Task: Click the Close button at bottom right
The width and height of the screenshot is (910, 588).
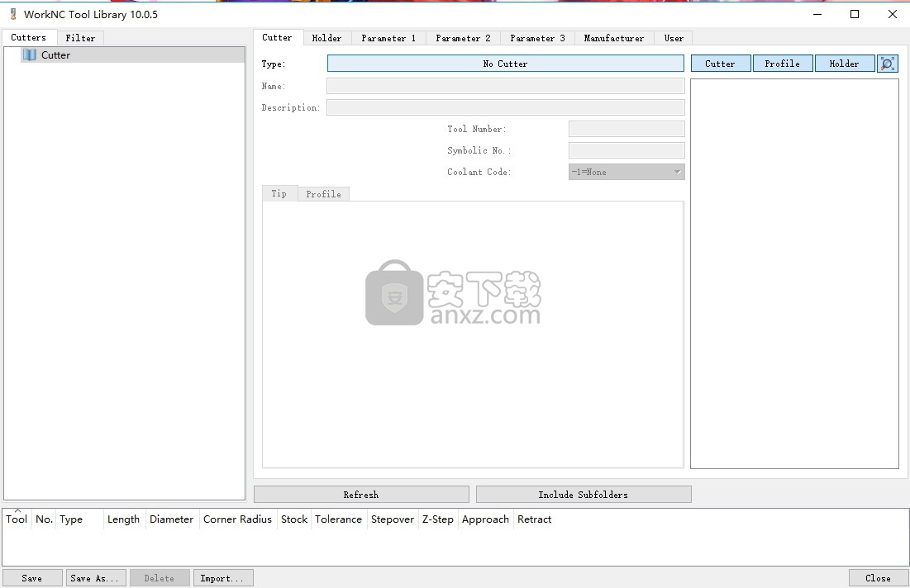Action: click(x=878, y=578)
